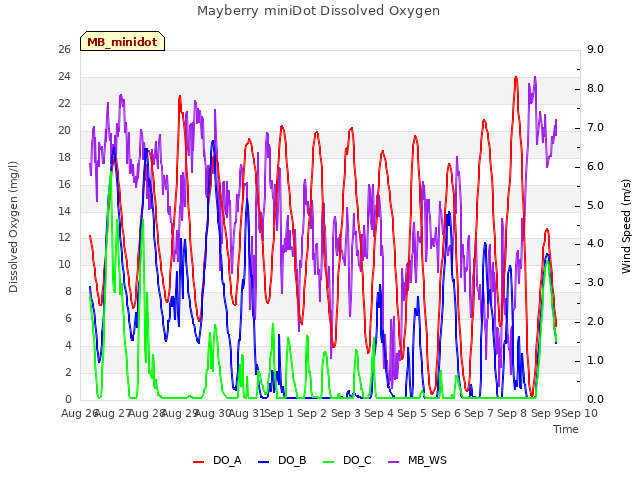Viewport: 640px width, 480px height.
Task: Click the 6.0 wind speed axis value
Action: pos(595,166)
